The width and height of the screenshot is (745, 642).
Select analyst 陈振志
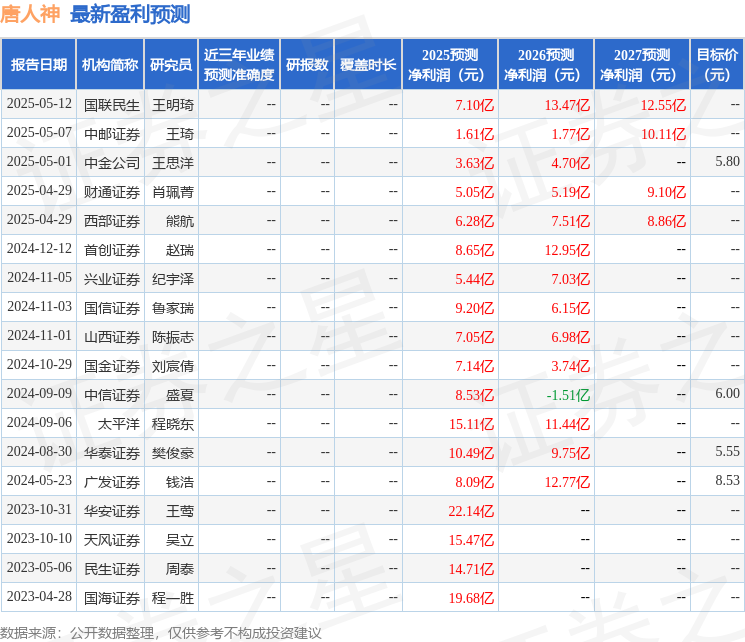(173, 336)
